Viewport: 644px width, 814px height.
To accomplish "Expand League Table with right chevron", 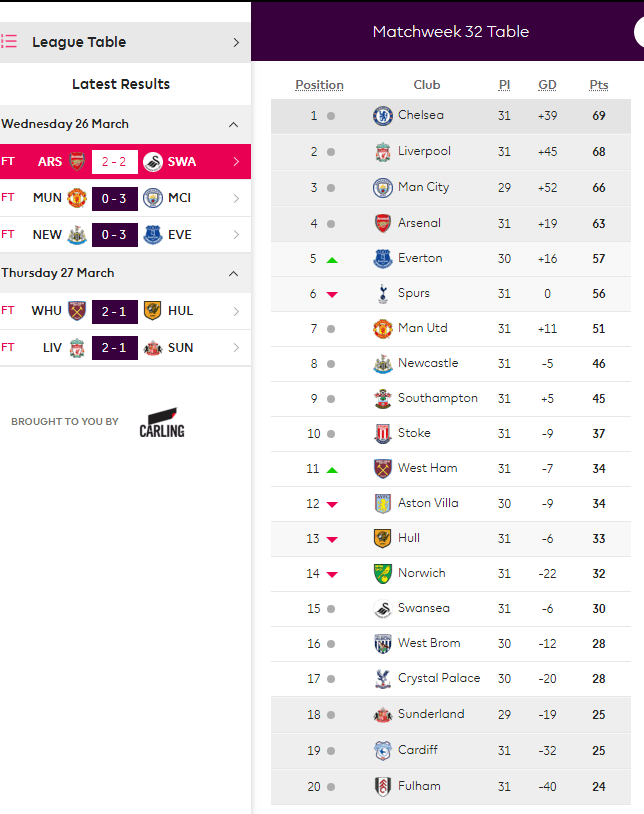I will point(236,42).
